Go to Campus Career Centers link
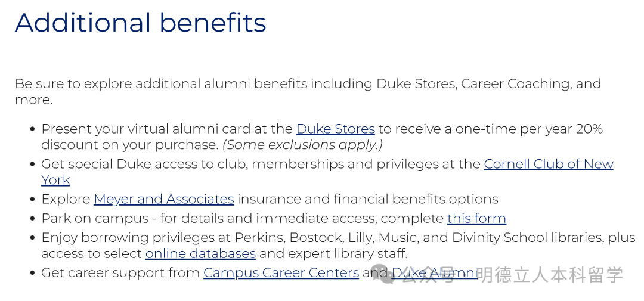This screenshot has height=301, width=644. pos(281,273)
